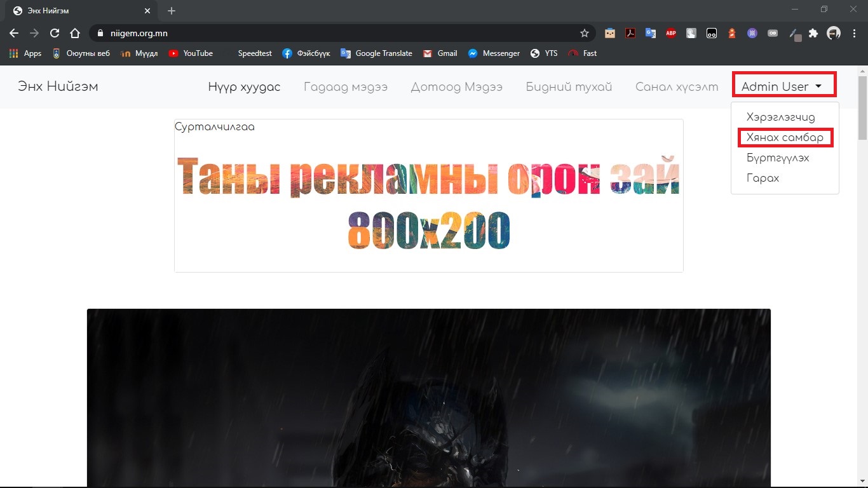Open Chrome's three-dot menu
868x488 pixels.
(x=855, y=33)
